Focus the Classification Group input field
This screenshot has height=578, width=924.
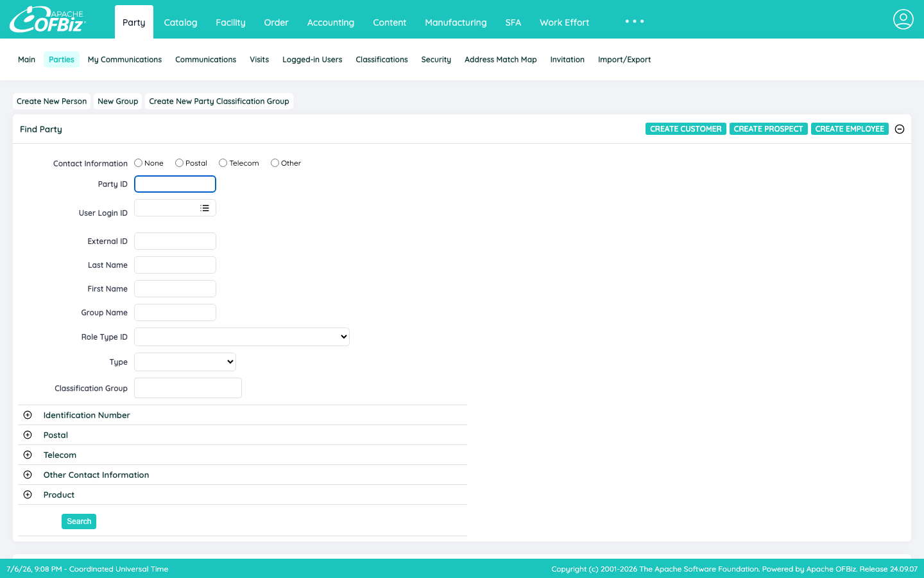click(188, 388)
